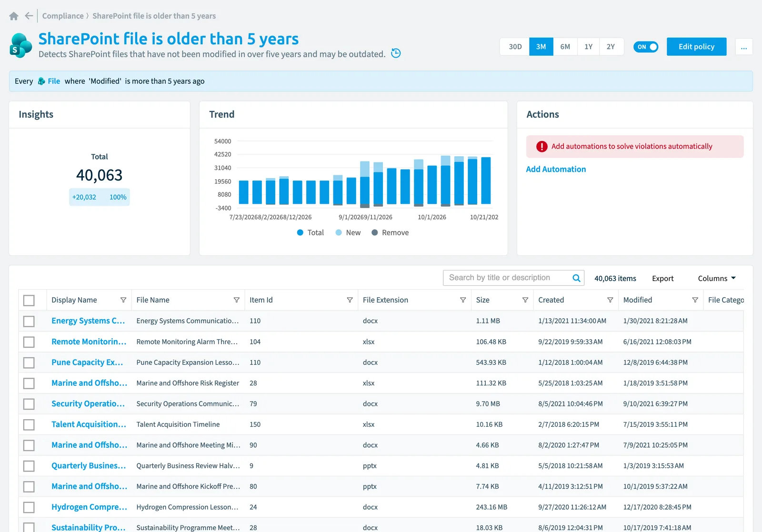Open the Hydrogen Compre… item link
Screen dimensions: 762x532
point(89,507)
